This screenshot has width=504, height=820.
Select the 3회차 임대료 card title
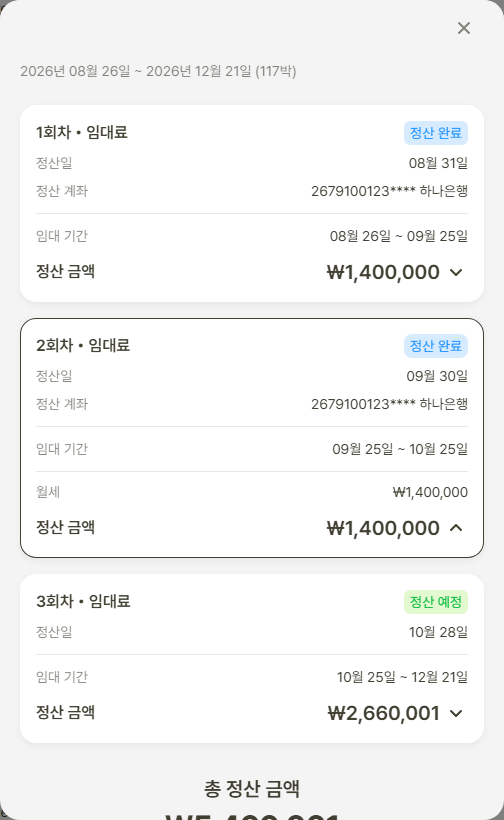83,601
